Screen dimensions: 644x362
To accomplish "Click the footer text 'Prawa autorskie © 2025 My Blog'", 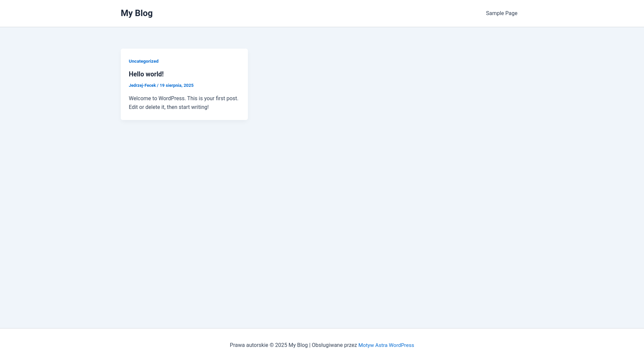I will click(x=269, y=345).
